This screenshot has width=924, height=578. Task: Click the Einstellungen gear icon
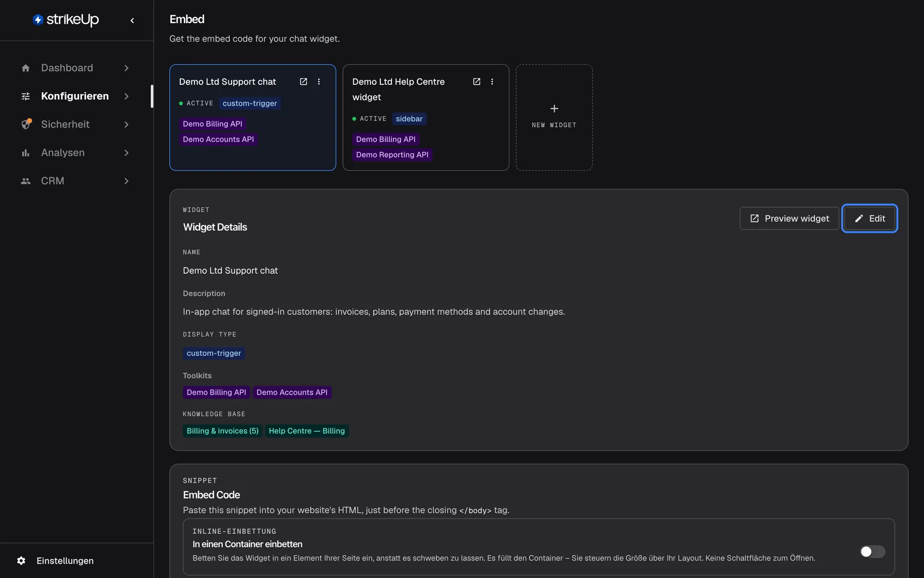click(21, 561)
